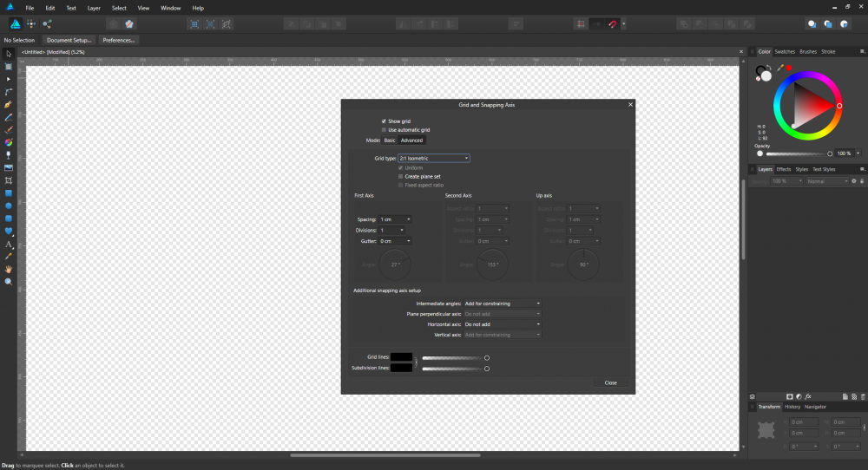Click the Close button in the grid dialog
The width and height of the screenshot is (868, 470).
click(610, 382)
